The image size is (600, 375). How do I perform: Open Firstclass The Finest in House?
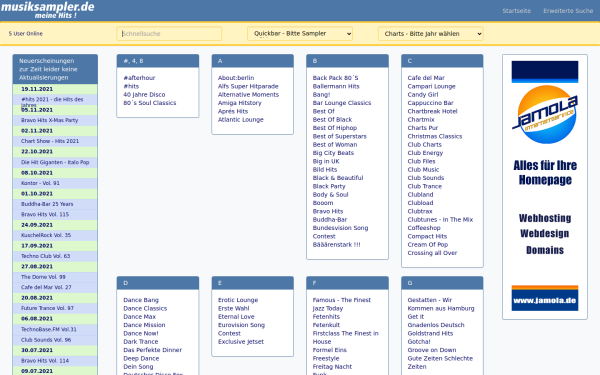point(346,338)
